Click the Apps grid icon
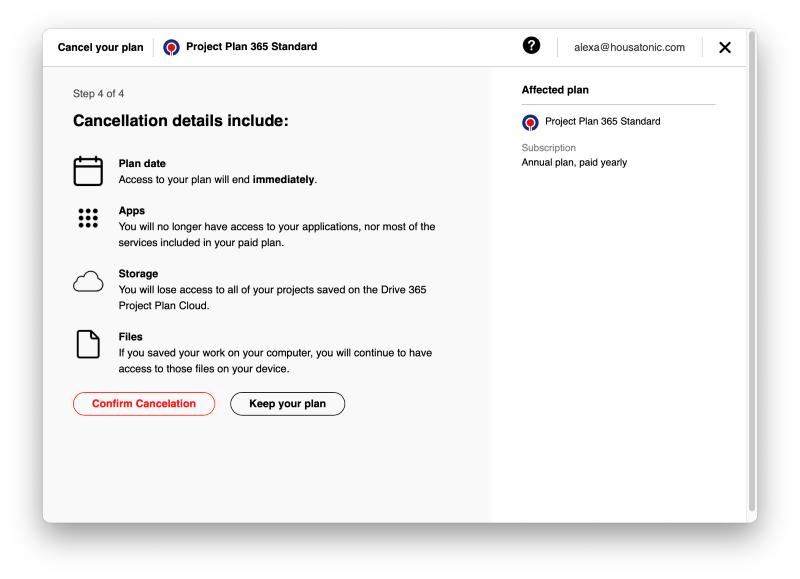 tap(88, 218)
